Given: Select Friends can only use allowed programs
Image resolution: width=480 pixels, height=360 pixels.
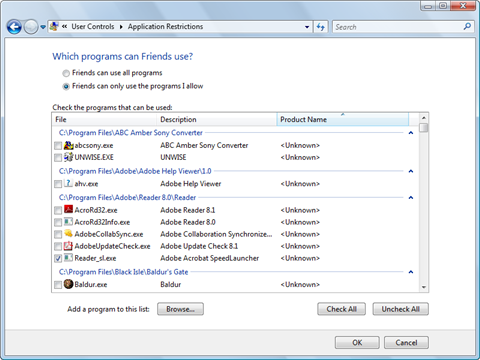Looking at the screenshot, I should pyautogui.click(x=66, y=86).
